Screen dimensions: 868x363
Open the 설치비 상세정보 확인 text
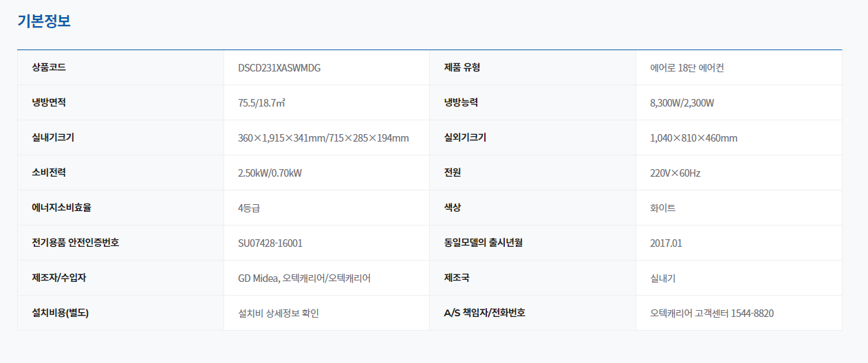279,313
